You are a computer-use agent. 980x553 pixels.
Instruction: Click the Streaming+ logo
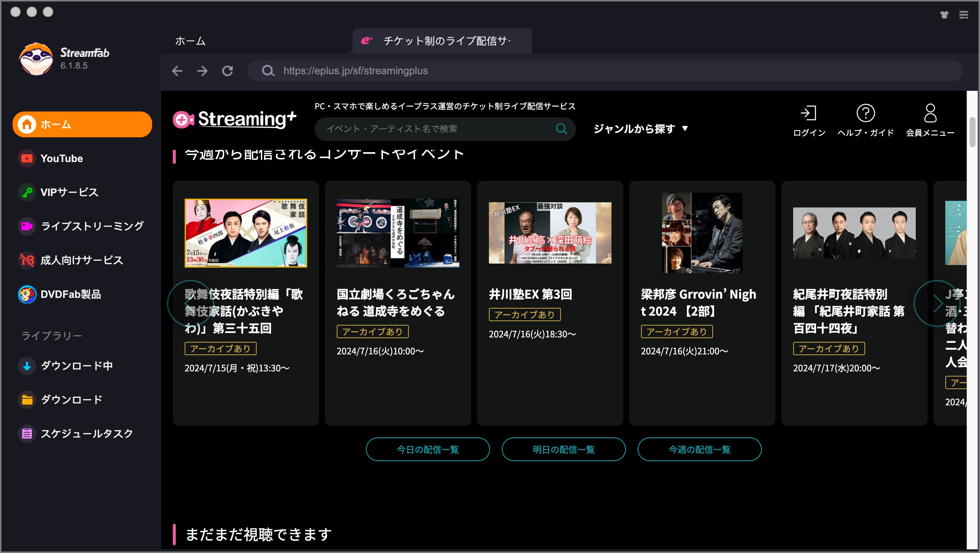point(234,120)
